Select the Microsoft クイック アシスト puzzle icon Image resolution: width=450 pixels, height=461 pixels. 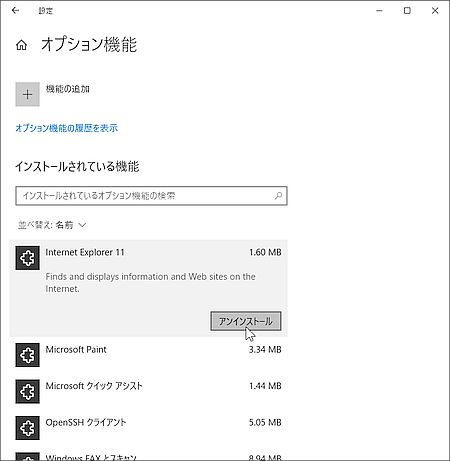[x=27, y=391]
